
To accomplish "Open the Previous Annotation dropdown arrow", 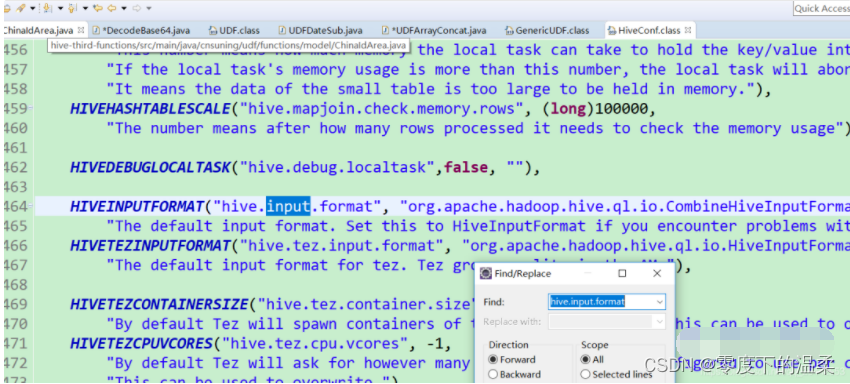I will pyautogui.click(x=86, y=8).
